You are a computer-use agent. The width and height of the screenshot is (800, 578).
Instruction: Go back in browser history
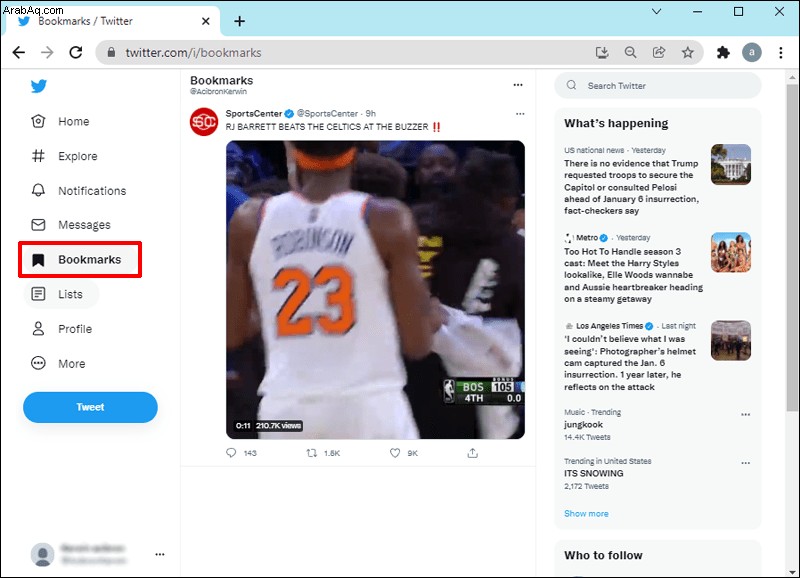pos(19,52)
